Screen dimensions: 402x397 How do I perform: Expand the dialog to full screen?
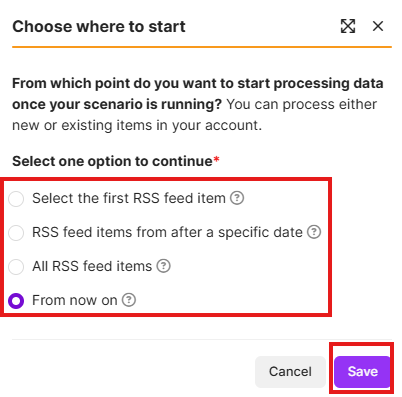348,26
